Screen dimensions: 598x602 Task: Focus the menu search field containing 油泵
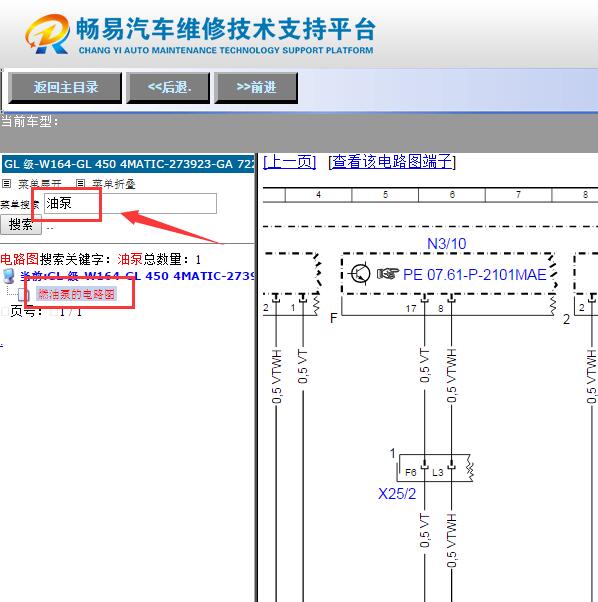(130, 203)
